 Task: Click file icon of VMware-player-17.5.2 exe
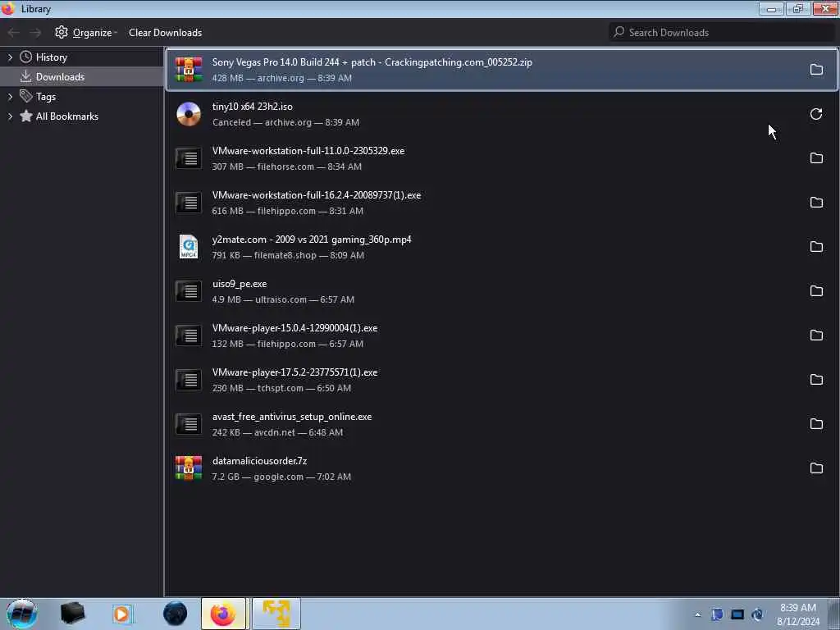pos(189,380)
